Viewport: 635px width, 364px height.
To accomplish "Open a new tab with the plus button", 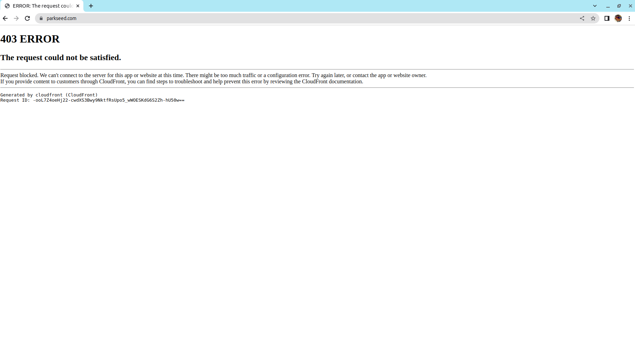I will [91, 6].
